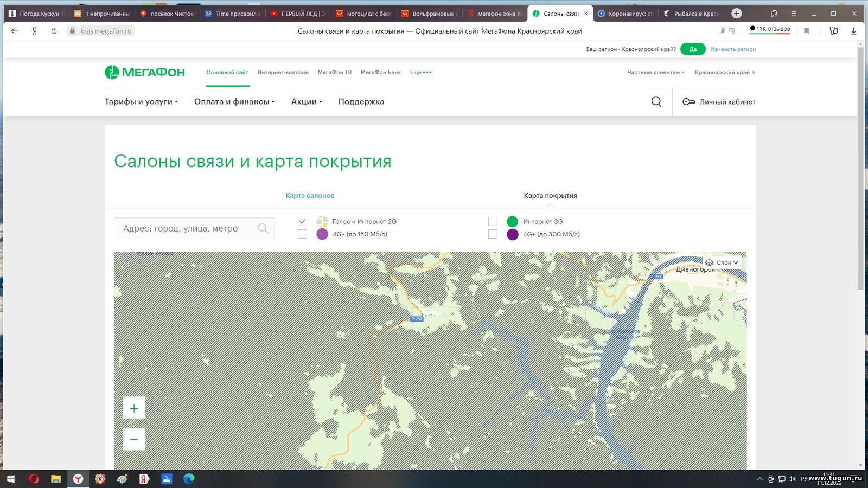
Task: Expand Акции menu
Action: point(307,102)
